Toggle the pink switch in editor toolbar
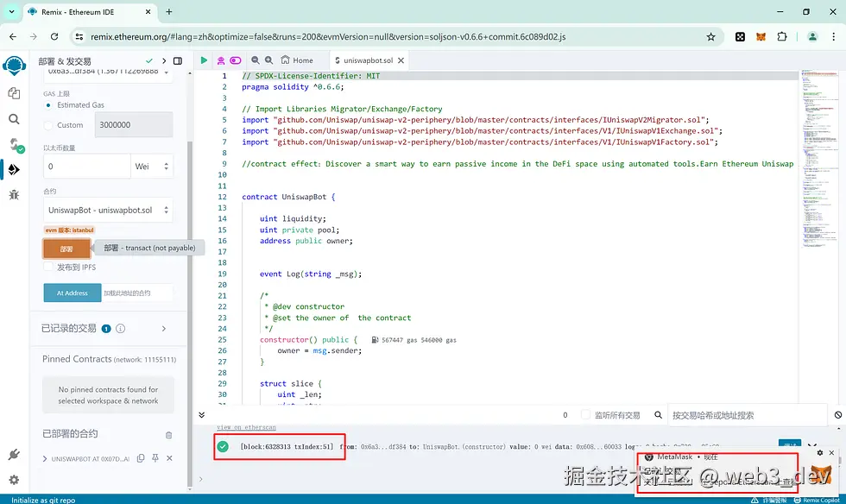846x504 pixels. (235, 60)
